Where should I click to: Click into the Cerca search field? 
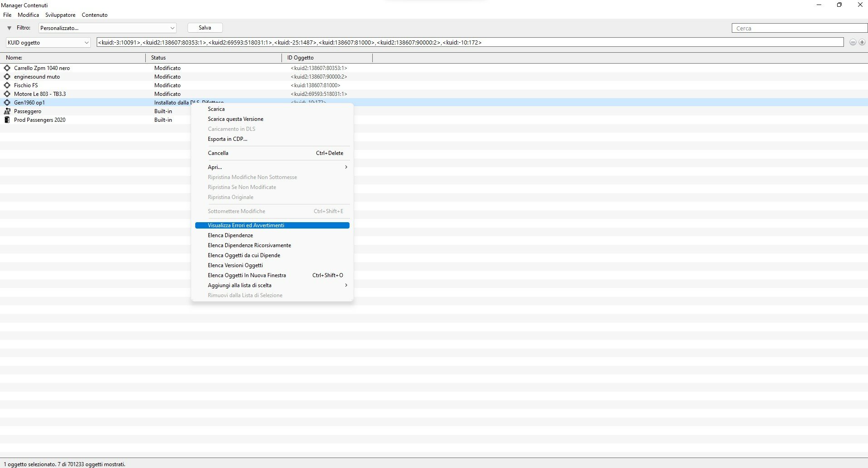pos(799,28)
